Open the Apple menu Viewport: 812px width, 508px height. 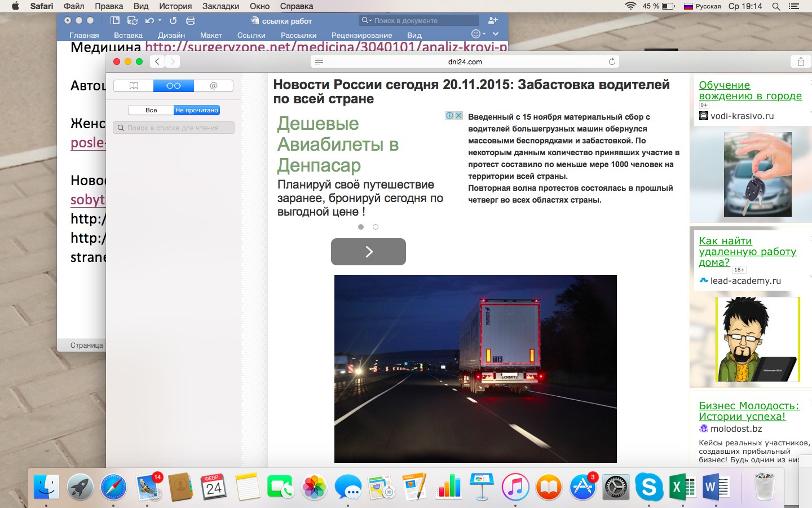15,6
